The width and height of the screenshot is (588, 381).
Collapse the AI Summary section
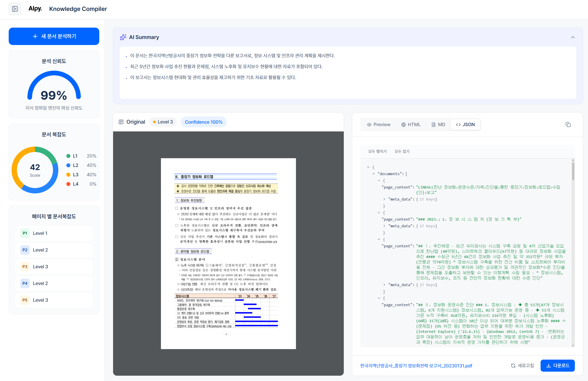pyautogui.click(x=573, y=37)
